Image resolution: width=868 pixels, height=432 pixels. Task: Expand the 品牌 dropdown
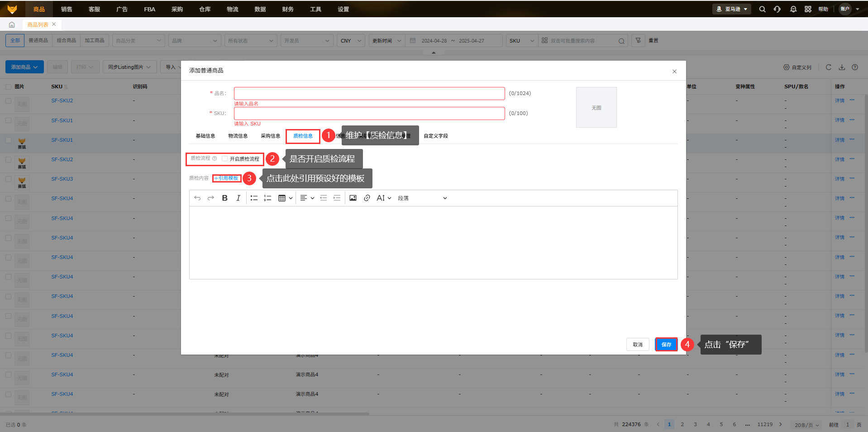pyautogui.click(x=195, y=41)
